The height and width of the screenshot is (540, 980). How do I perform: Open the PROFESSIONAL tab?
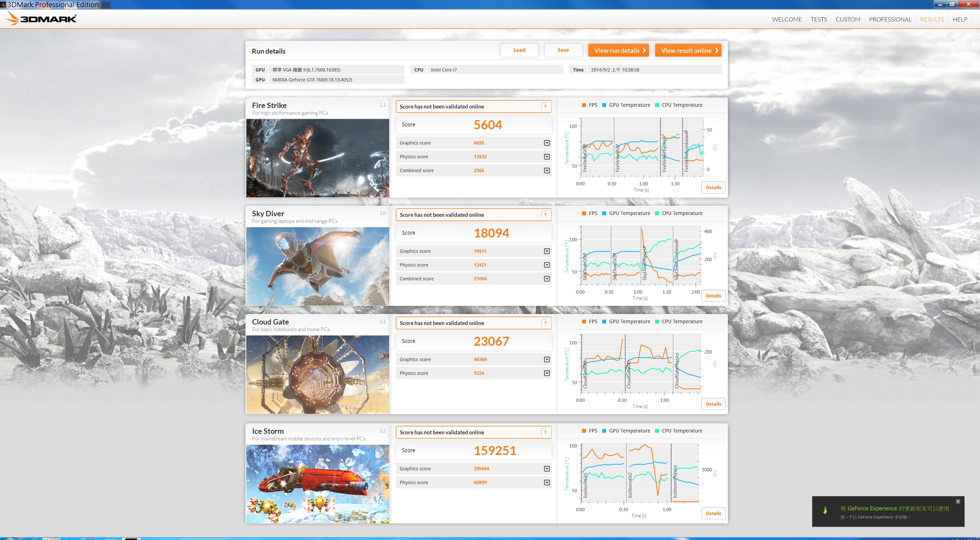890,19
